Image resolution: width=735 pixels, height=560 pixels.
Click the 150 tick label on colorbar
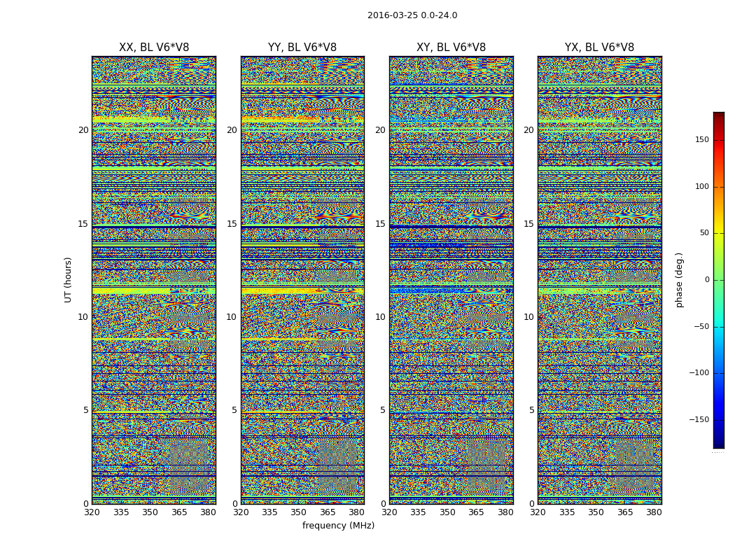702,139
